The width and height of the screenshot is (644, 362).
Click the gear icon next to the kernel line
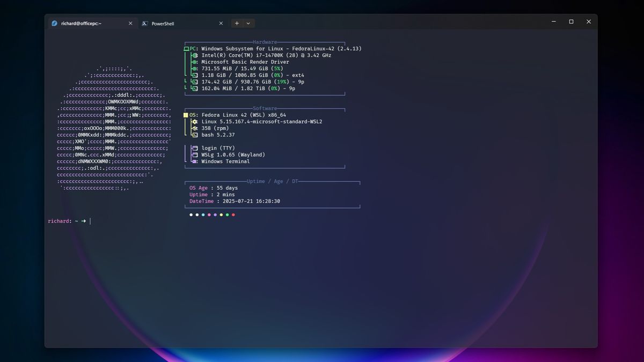194,121
